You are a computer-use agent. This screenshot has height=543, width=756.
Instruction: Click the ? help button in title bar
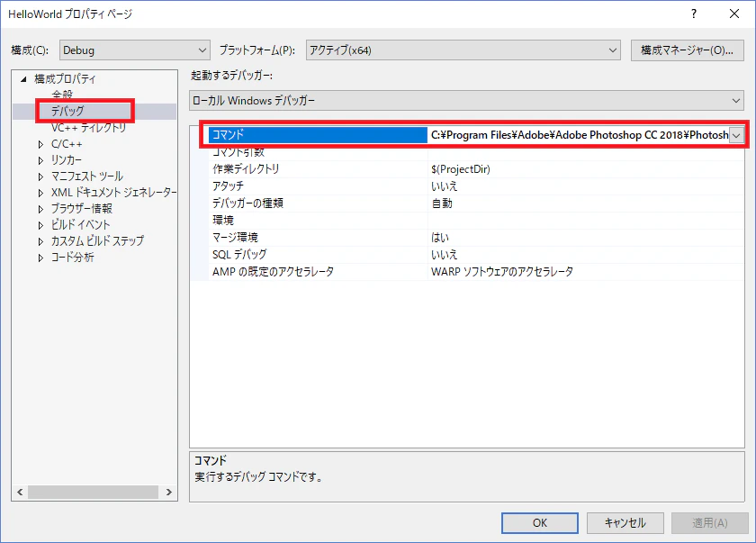[694, 14]
